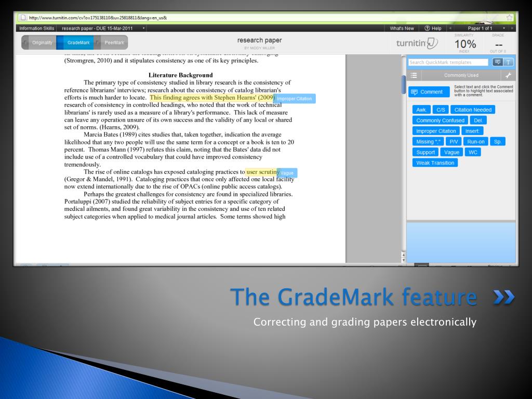Open the QuickMark sets list icon

pos(414,75)
